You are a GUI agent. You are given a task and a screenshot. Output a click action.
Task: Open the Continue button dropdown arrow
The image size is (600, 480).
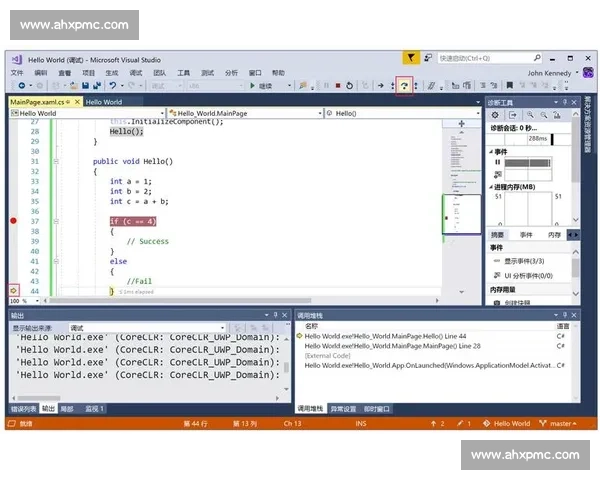[x=290, y=85]
